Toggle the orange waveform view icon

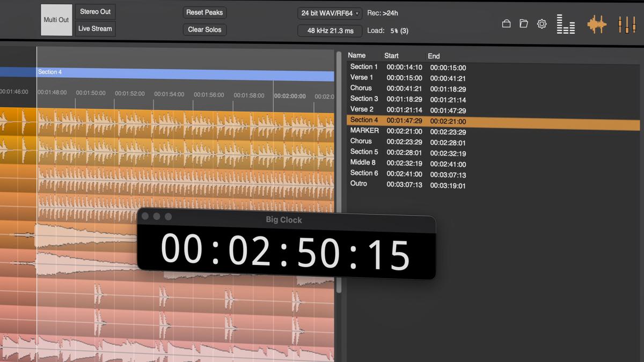pyautogui.click(x=596, y=24)
